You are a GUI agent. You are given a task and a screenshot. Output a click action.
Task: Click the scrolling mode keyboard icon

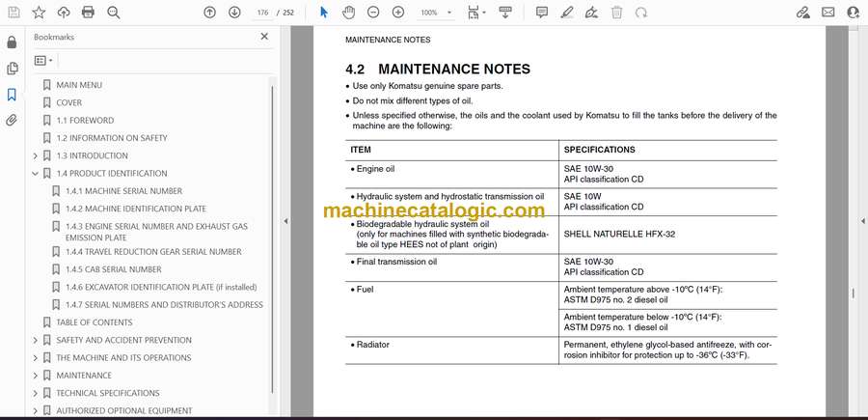coord(504,13)
